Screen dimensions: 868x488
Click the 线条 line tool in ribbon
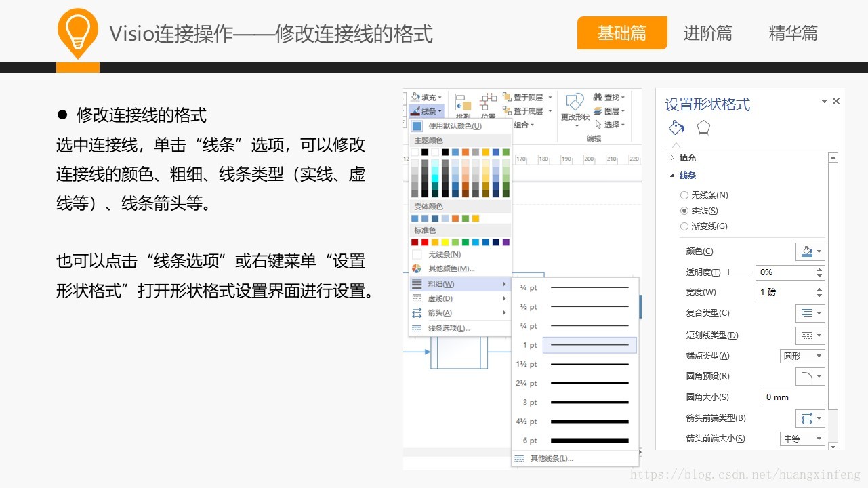[x=426, y=110]
